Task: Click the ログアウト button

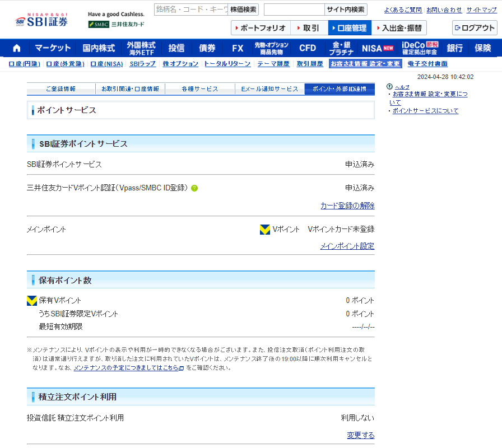Action: [475, 28]
